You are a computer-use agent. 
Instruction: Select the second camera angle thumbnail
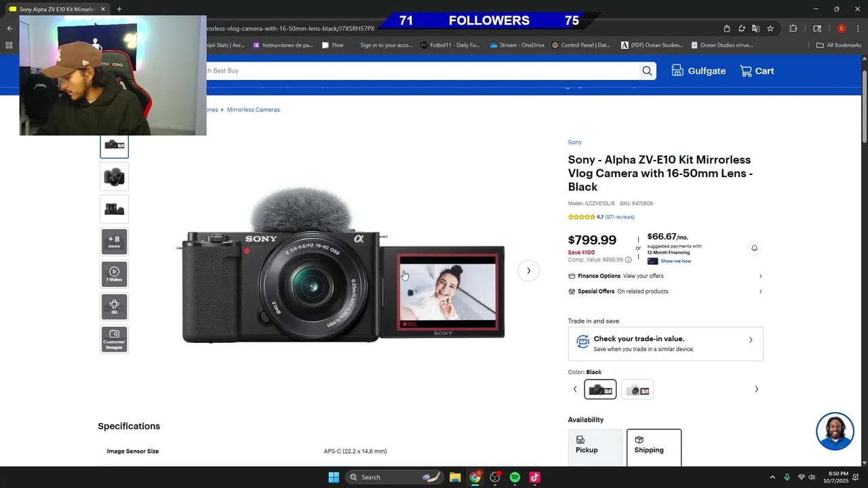click(114, 177)
